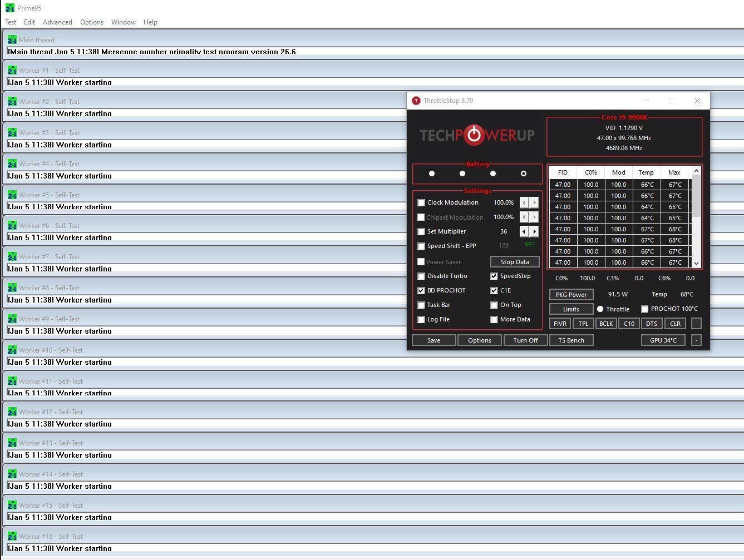The image size is (744, 560).
Task: Increase Set Multiplier with right arrow
Action: (x=534, y=231)
